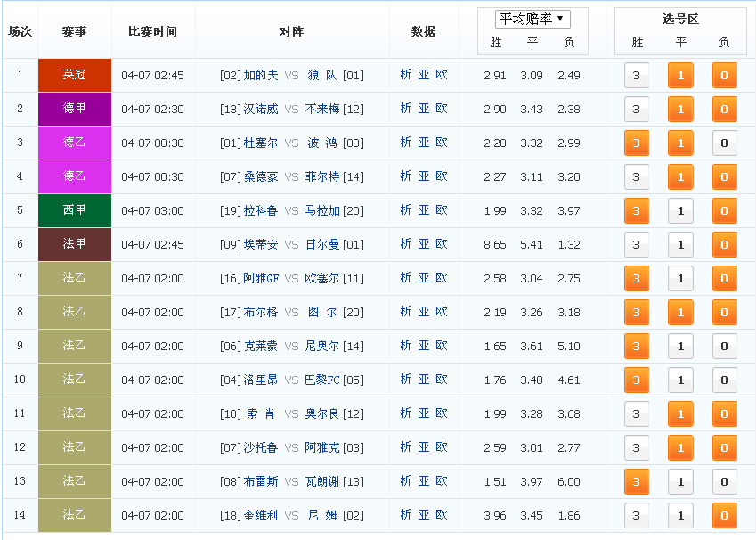Viewport: 756px width, 540px height.
Task: Deselect loss (0) for match 2 汉诺威
Action: [724, 109]
